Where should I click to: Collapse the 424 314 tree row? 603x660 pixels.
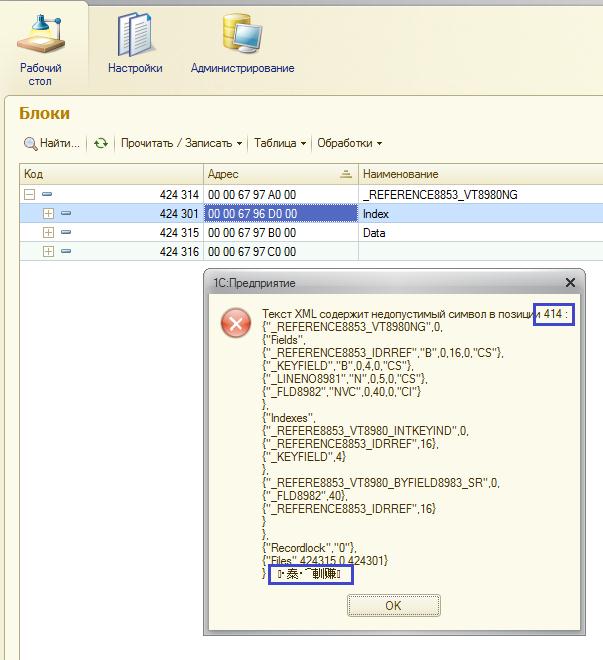[x=29, y=195]
